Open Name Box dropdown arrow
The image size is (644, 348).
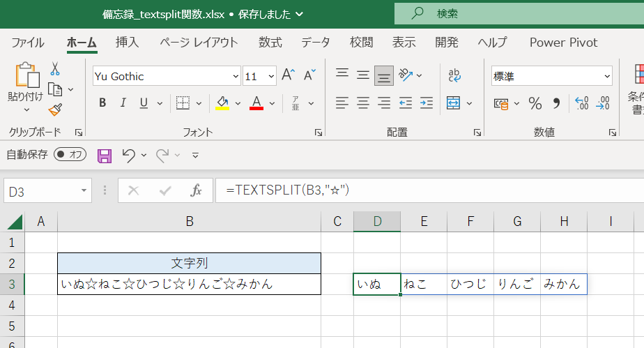(x=84, y=190)
